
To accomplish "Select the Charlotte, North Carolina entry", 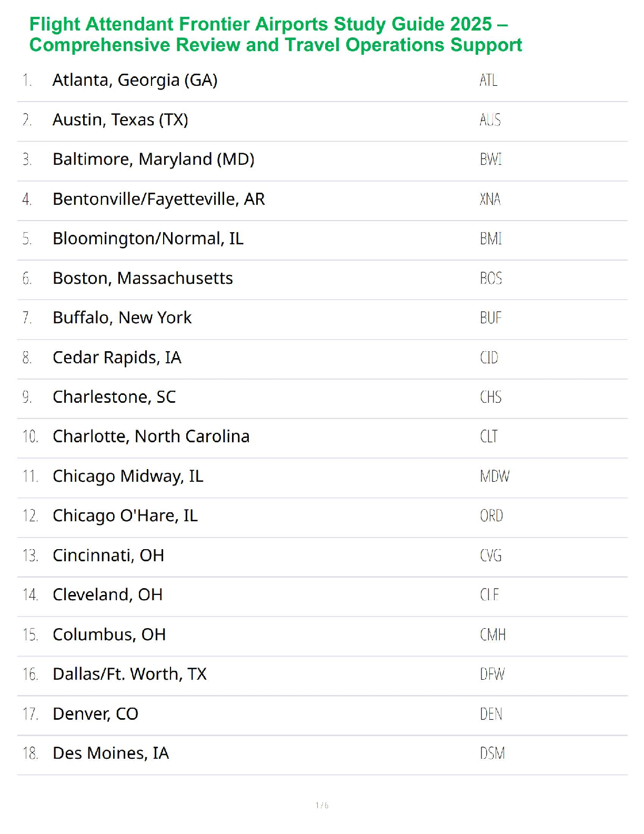I will (151, 436).
